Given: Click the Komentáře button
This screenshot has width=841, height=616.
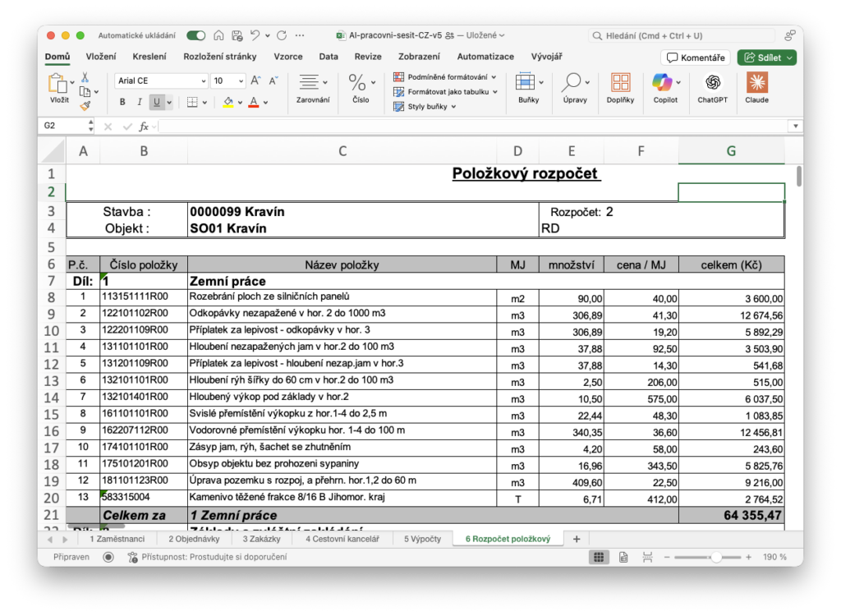Looking at the screenshot, I should 696,57.
